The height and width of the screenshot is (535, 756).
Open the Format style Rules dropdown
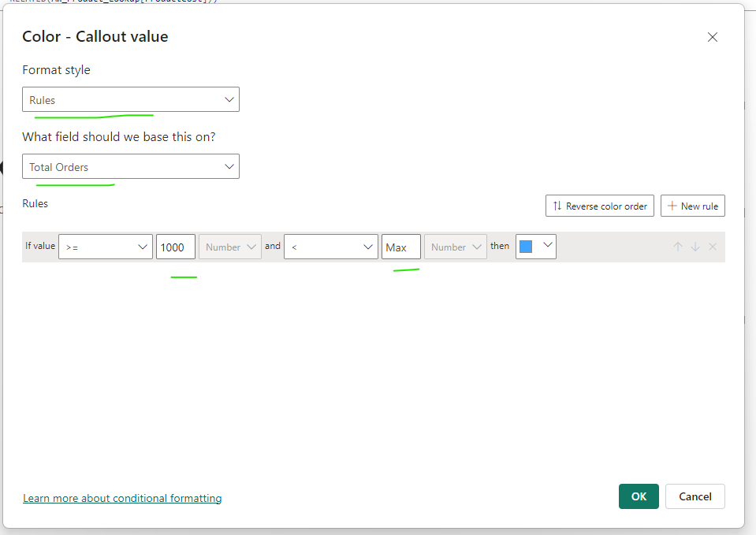(131, 99)
